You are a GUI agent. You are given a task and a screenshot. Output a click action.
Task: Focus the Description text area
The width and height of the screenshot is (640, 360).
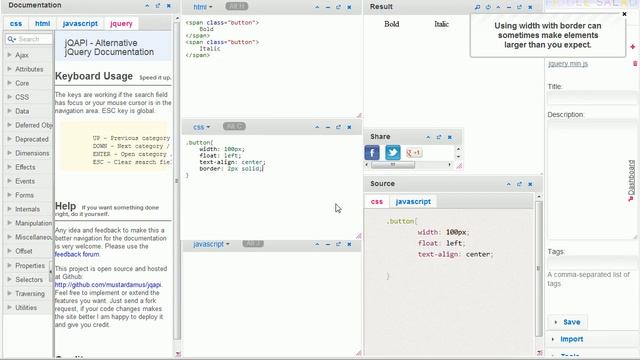[x=591, y=180]
